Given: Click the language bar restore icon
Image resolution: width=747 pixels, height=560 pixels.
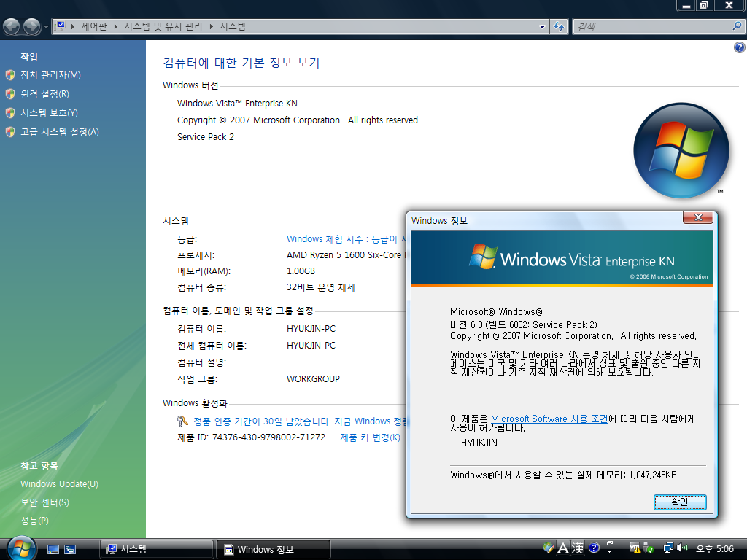Looking at the screenshot, I should click(610, 543).
